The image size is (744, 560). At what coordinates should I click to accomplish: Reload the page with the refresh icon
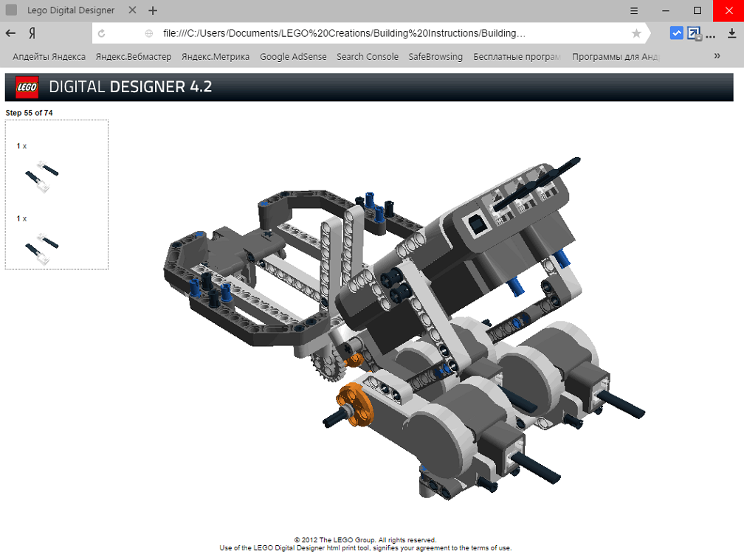pyautogui.click(x=101, y=34)
